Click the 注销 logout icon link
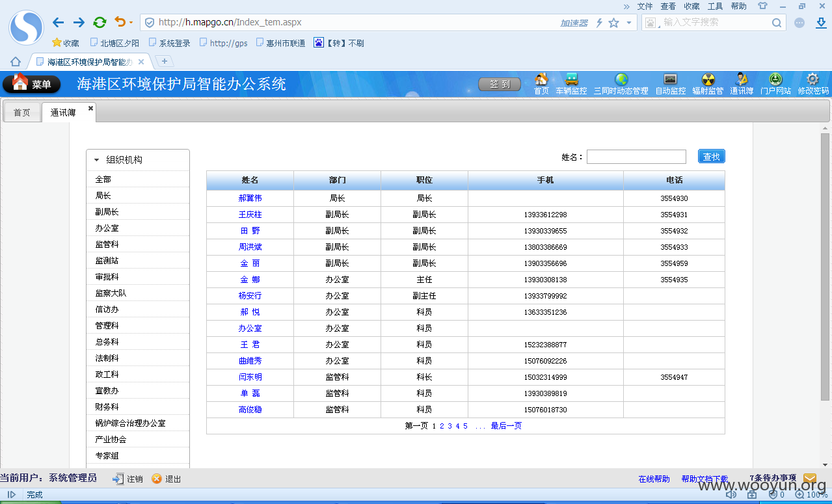The image size is (832, 504). [x=127, y=479]
